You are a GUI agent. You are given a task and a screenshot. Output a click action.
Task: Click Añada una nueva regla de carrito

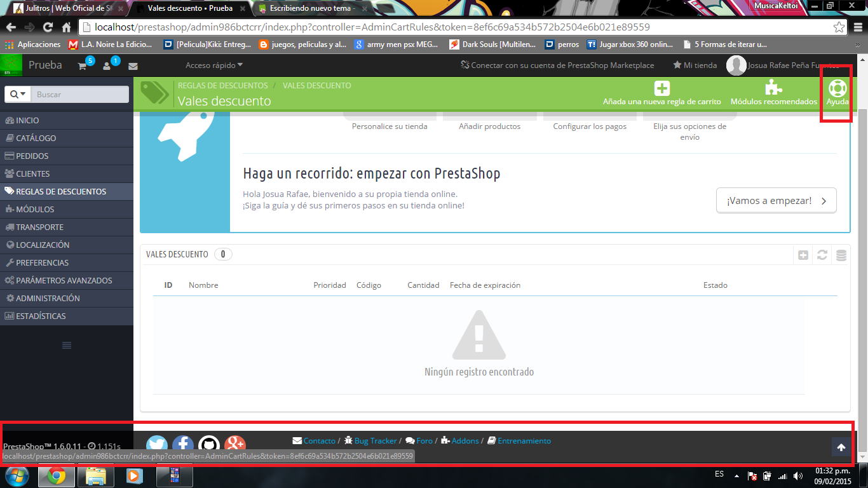[x=661, y=93]
